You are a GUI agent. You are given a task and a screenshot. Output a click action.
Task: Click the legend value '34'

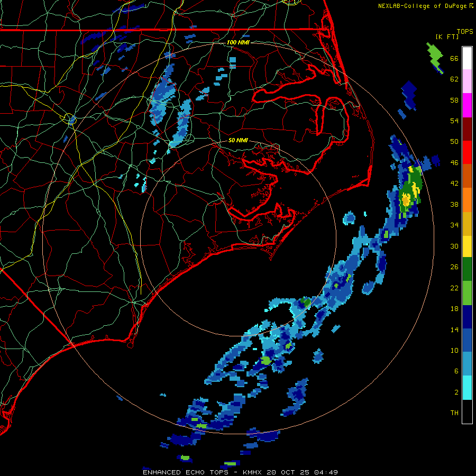click(x=454, y=225)
